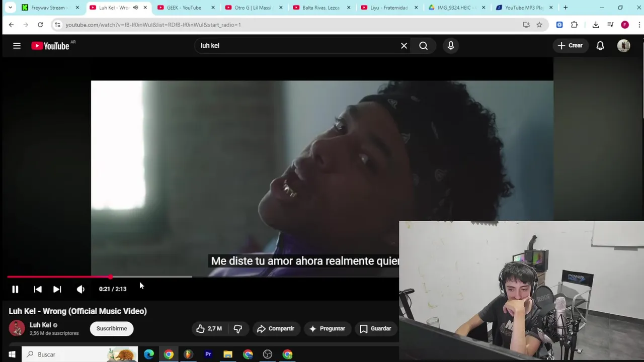Skip to the next video
Viewport: 644px width, 362px height.
point(57,289)
